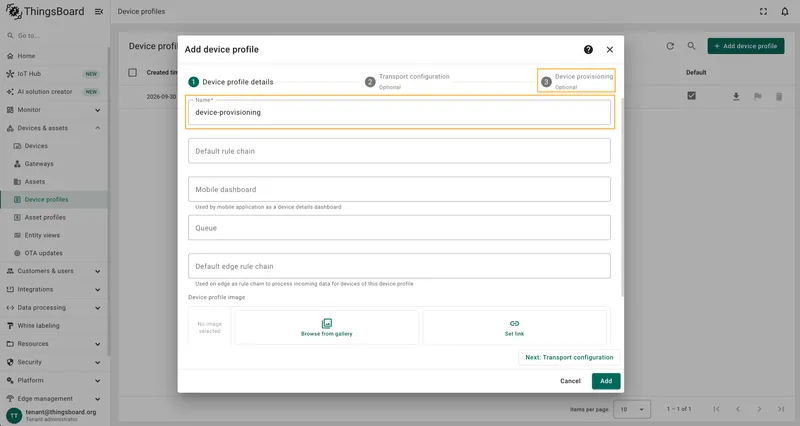Go to next page of table
The height and width of the screenshot is (426, 800).
coord(759,409)
